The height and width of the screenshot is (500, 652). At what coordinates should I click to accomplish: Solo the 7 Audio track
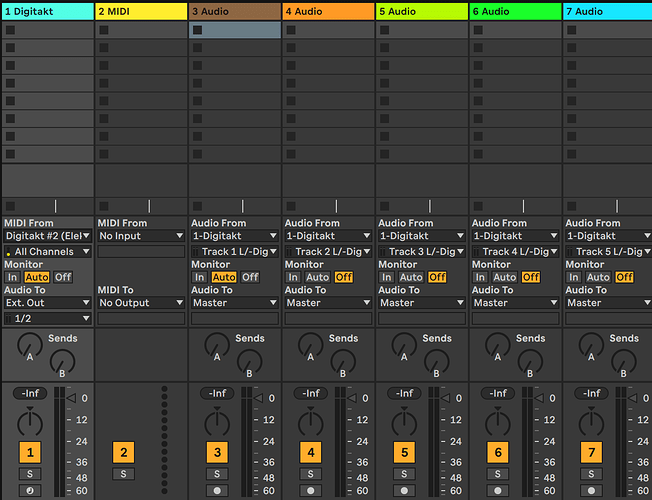pos(591,474)
